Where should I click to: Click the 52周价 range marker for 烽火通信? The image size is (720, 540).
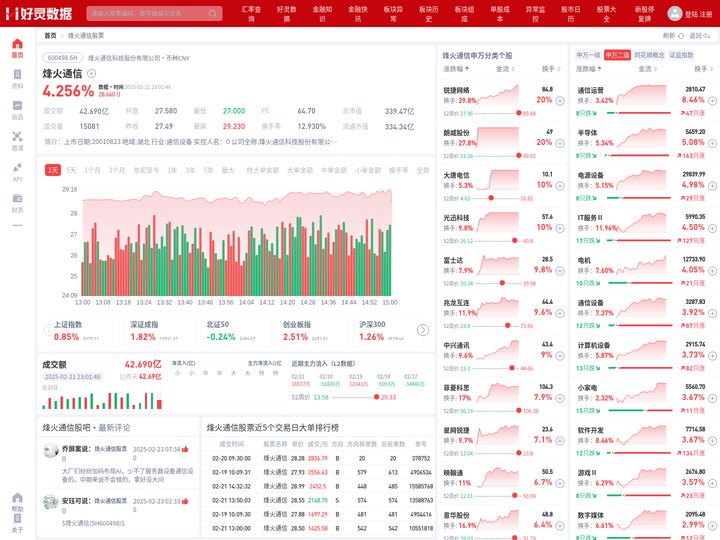tap(377, 397)
